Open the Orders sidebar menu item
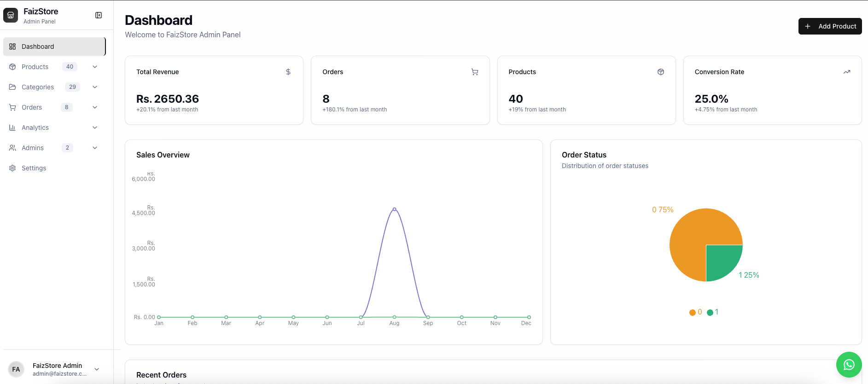Viewport: 868px width, 384px height. 32,107
